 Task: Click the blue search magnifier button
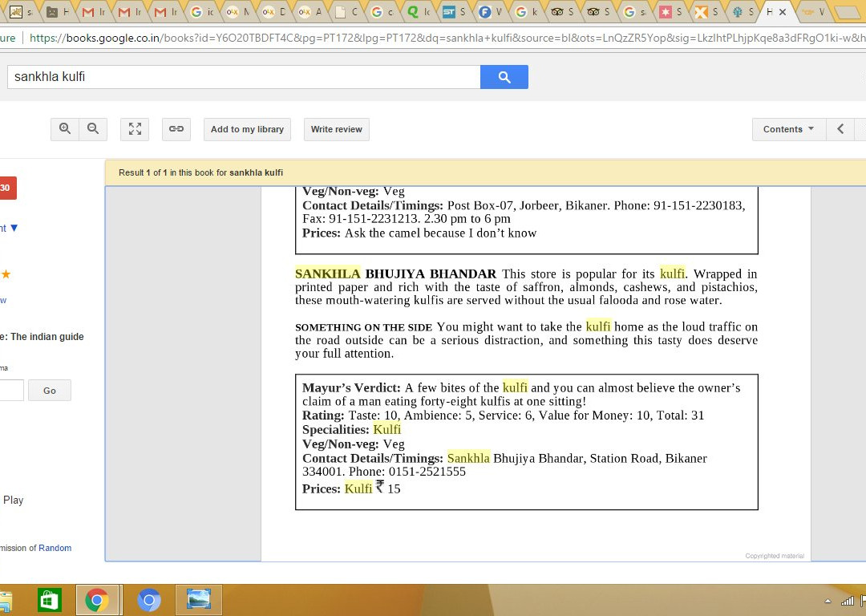(504, 77)
